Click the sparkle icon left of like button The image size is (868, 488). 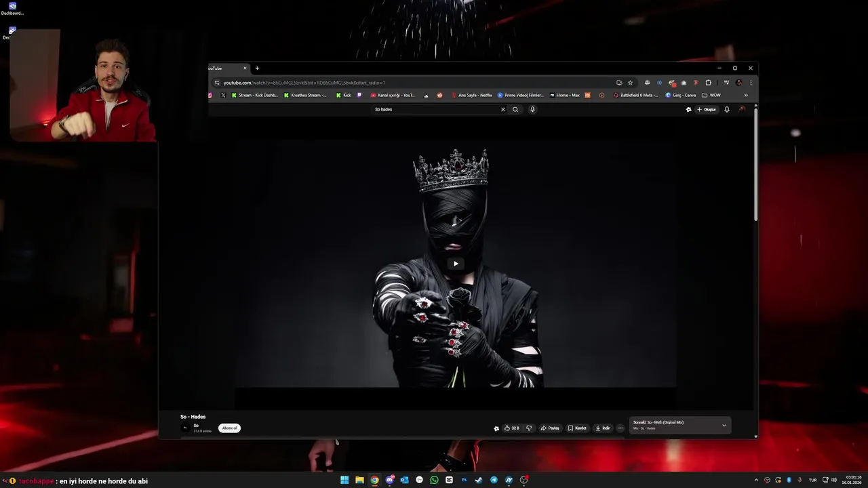point(496,428)
